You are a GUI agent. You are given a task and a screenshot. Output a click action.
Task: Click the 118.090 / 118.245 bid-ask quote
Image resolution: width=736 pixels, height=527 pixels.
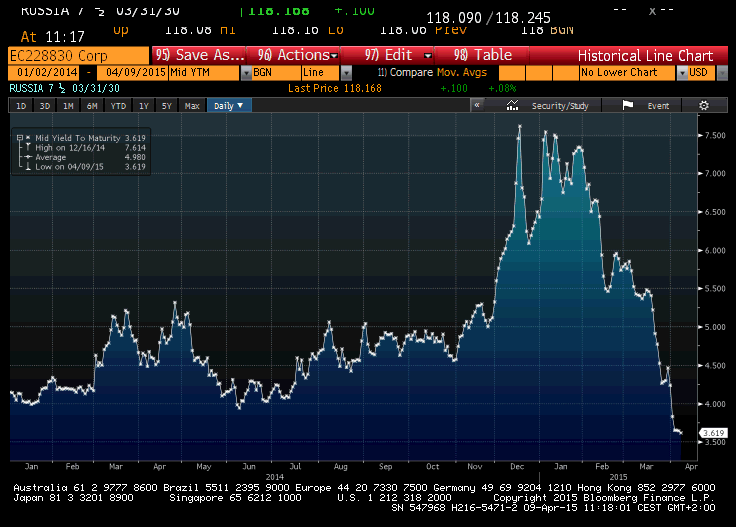(x=488, y=18)
